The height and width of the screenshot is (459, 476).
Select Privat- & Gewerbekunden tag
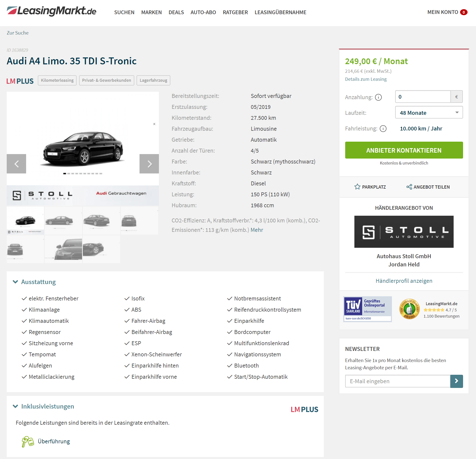[106, 80]
